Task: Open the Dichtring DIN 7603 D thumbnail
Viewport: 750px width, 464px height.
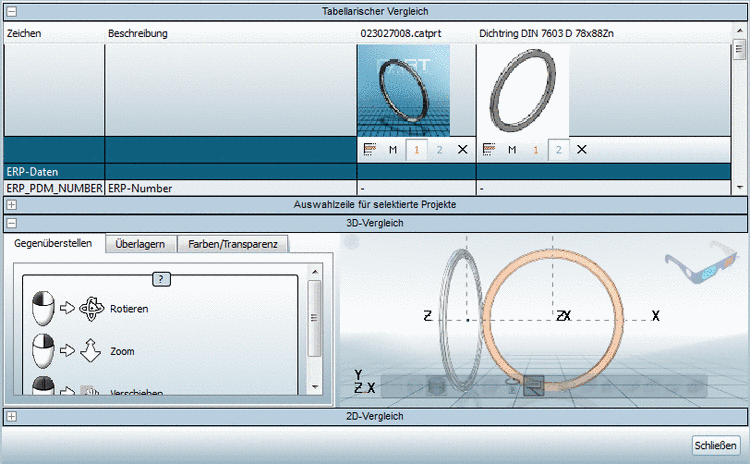Action: point(523,90)
